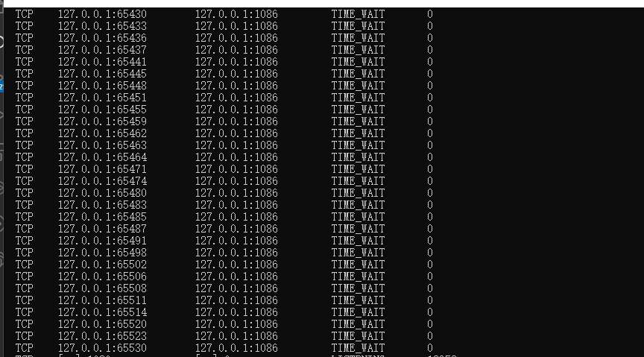This screenshot has width=644, height=357.
Task: Click local address 127.0.0.1:65530
Action: (102, 347)
